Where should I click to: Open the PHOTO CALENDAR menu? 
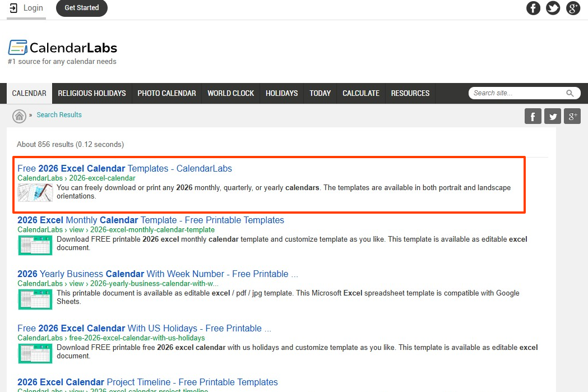pos(166,94)
